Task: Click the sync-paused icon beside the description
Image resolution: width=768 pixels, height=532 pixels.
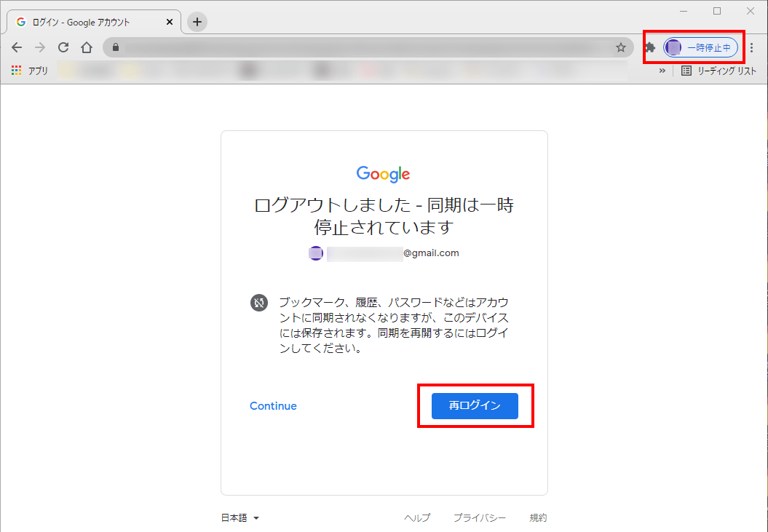Action: point(259,303)
